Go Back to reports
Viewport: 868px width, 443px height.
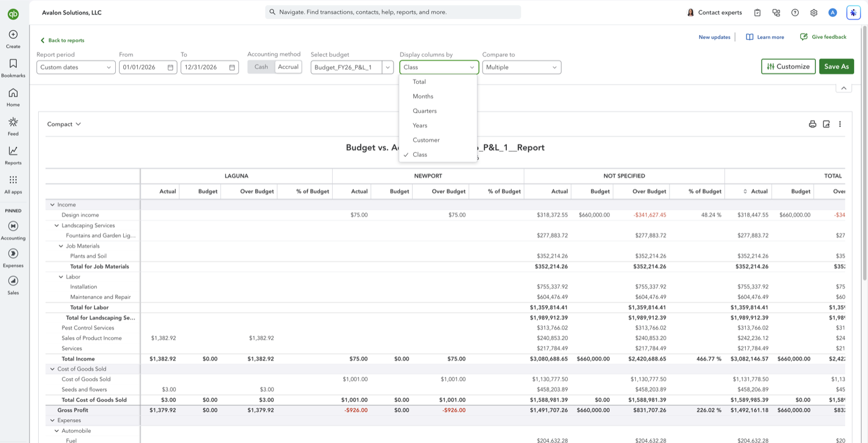(x=62, y=41)
